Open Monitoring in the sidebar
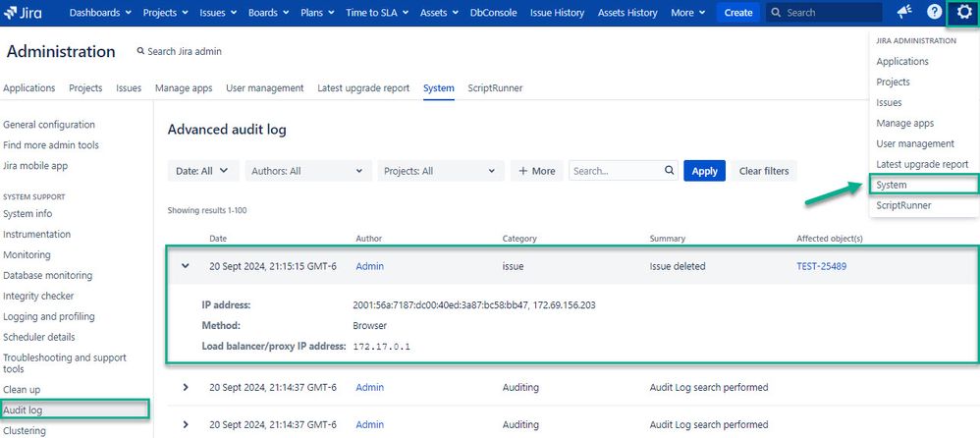Image resolution: width=980 pixels, height=438 pixels. [27, 255]
